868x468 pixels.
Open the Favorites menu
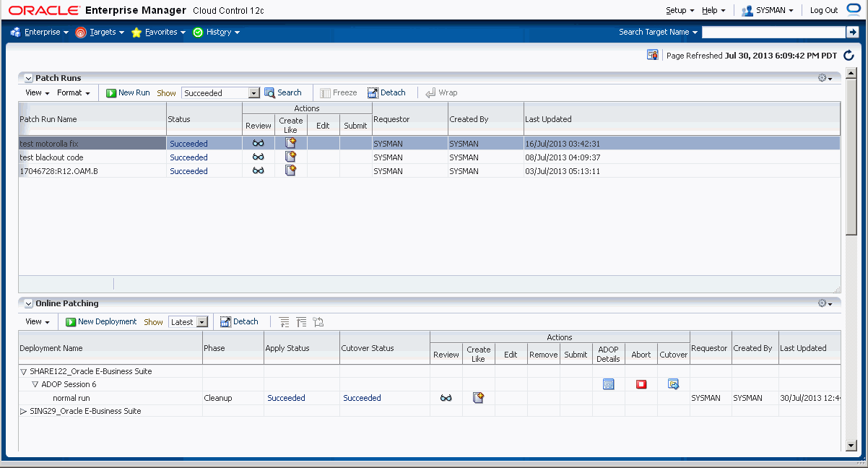159,32
